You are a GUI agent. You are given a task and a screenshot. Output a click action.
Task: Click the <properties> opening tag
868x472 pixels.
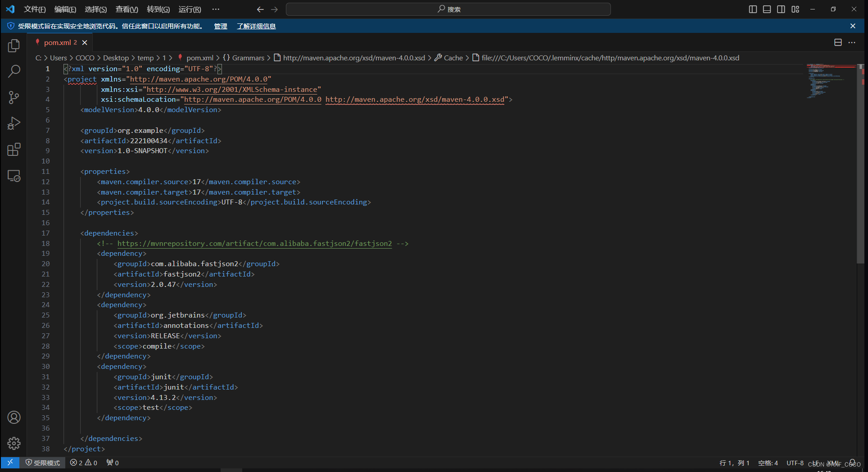(105, 171)
